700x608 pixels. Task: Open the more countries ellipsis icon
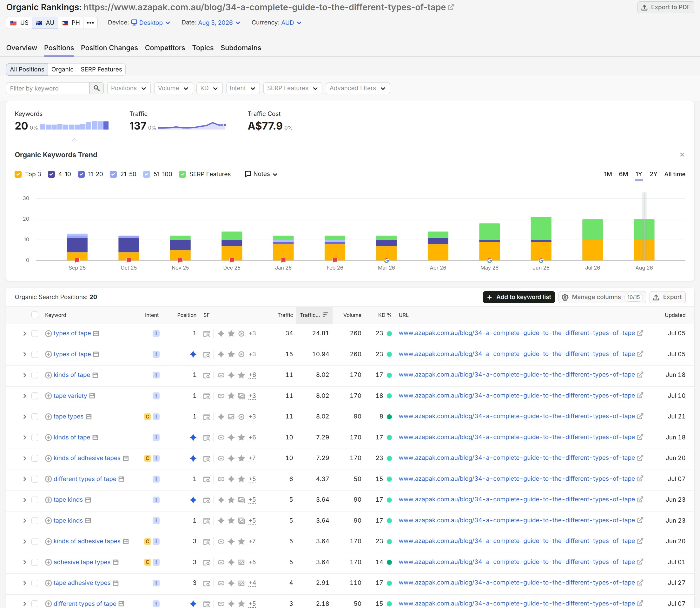(90, 23)
